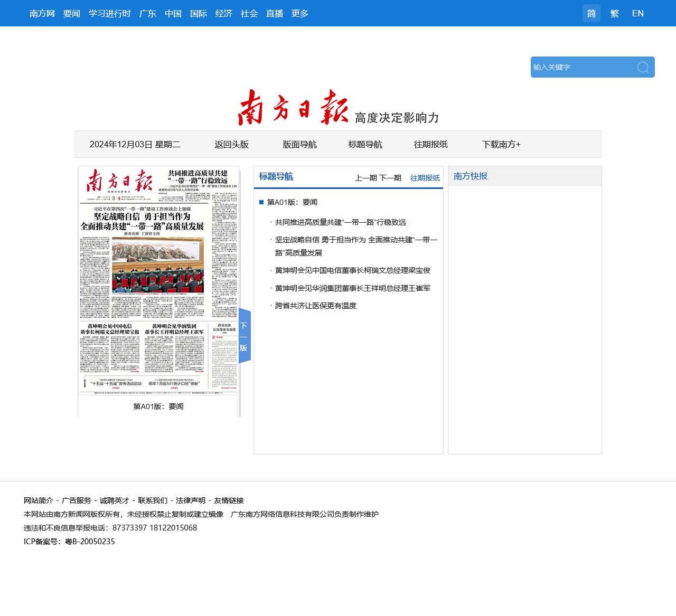The height and width of the screenshot is (616, 676).
Task: Go to 下一期 next issue
Action: [x=390, y=178]
